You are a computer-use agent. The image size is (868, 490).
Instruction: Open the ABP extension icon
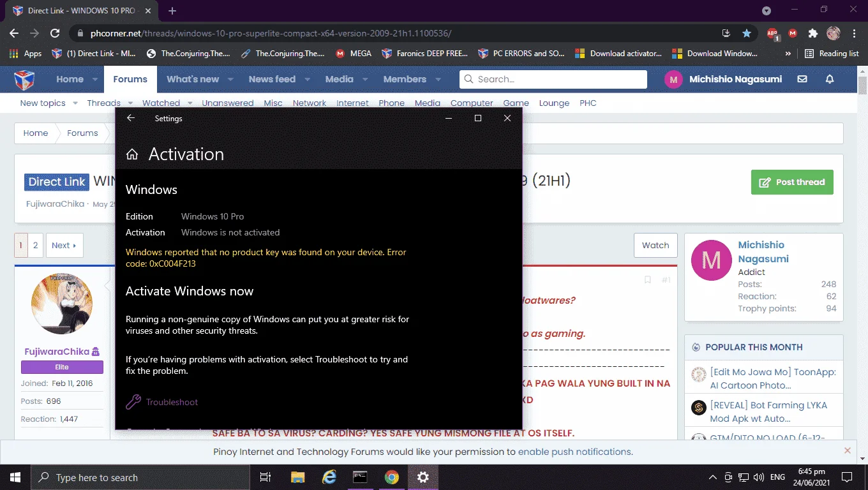pyautogui.click(x=772, y=33)
